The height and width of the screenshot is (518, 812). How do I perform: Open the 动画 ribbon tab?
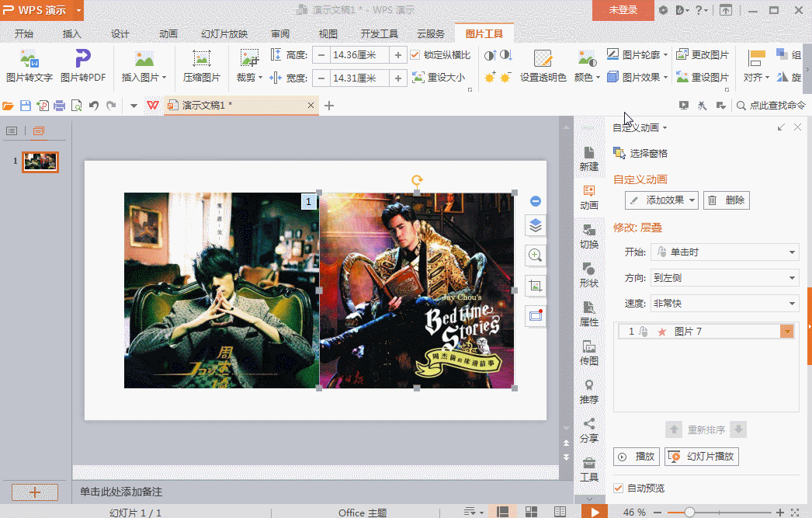coord(168,33)
